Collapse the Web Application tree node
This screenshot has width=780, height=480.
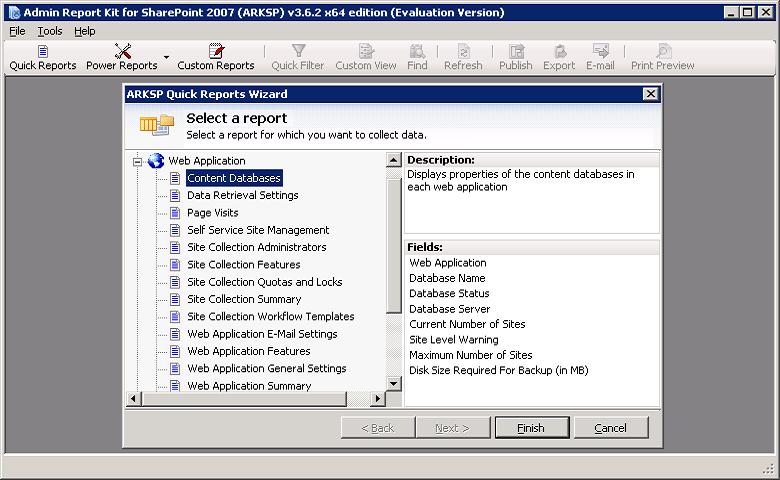pos(137,161)
